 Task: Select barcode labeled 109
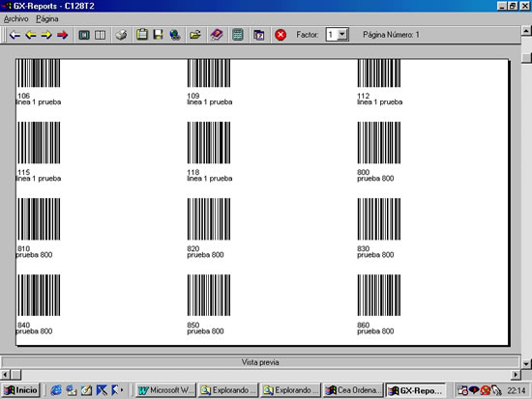point(209,73)
